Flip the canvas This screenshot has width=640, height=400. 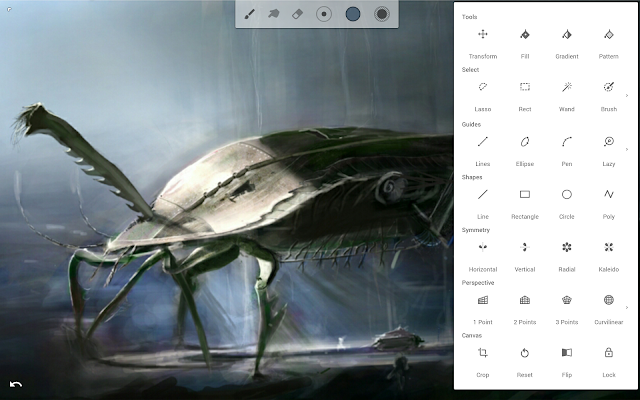567,353
